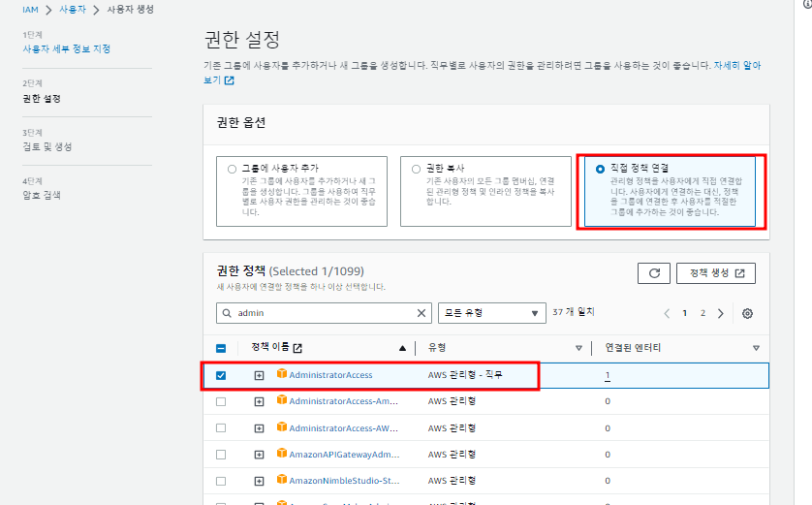Go to previous page arrow
Image resolution: width=812 pixels, height=505 pixels.
(x=667, y=313)
